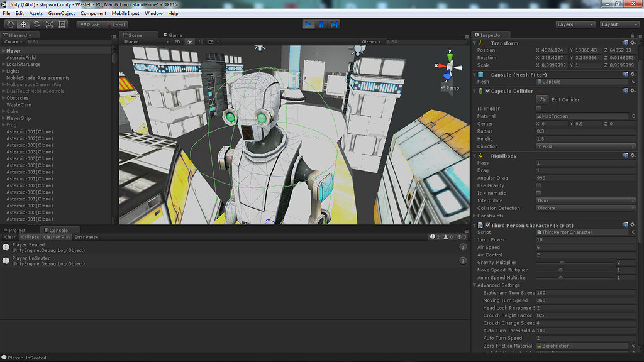Select the Rect transform tool
Image resolution: width=644 pixels, height=362 pixels.
[x=62, y=24]
